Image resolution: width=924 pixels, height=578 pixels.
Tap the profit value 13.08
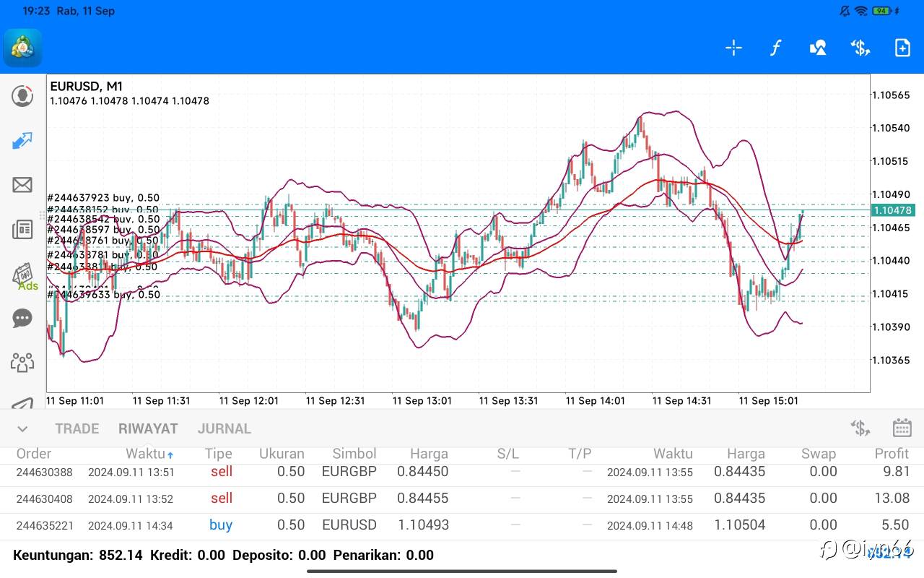point(892,499)
